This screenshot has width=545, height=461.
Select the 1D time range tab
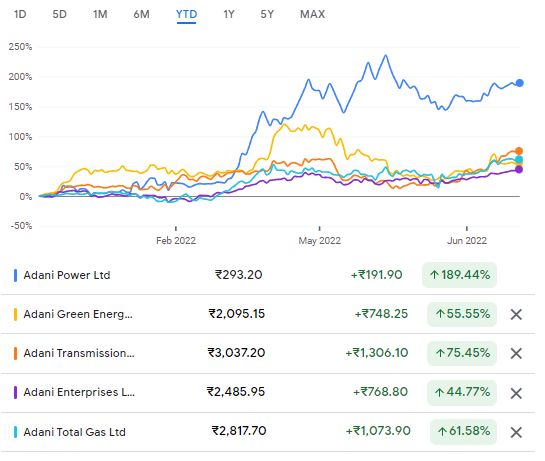(x=20, y=14)
